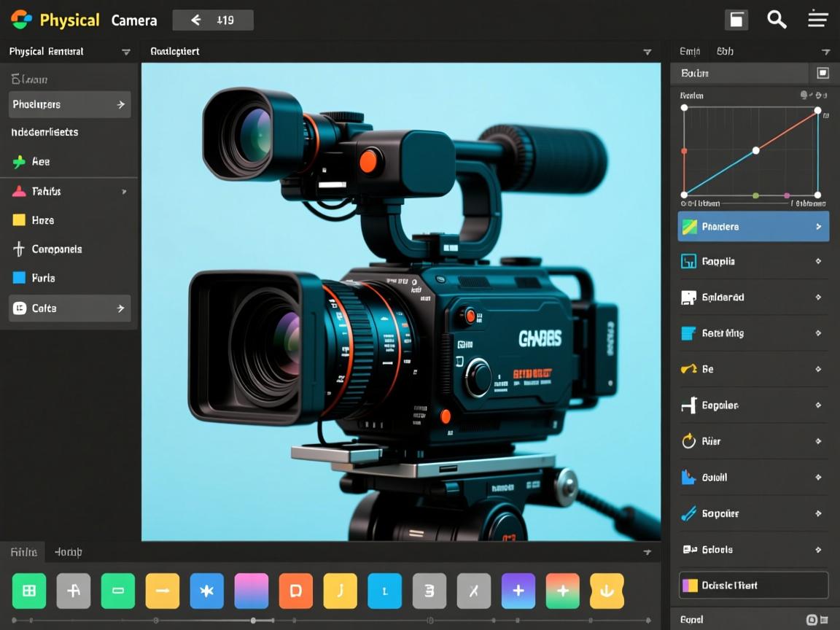Select the blue asterisk icon in bottom toolbar
The image size is (840, 630).
(207, 591)
